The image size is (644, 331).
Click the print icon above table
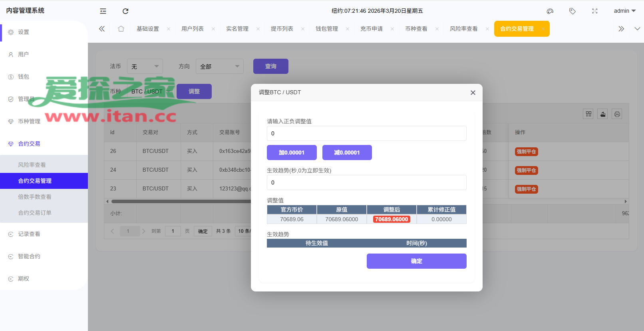click(617, 114)
